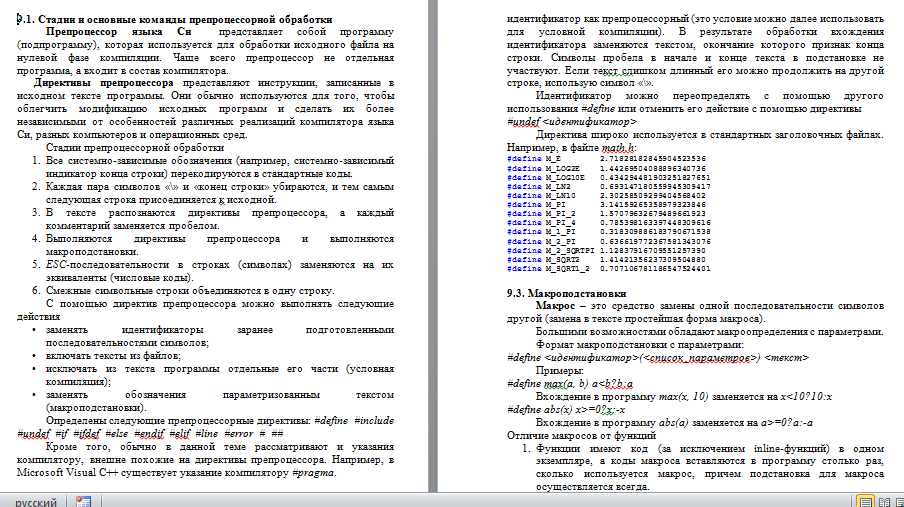Click the italic text 'max(x, 10)'
904x507 pixels.
[x=683, y=396]
